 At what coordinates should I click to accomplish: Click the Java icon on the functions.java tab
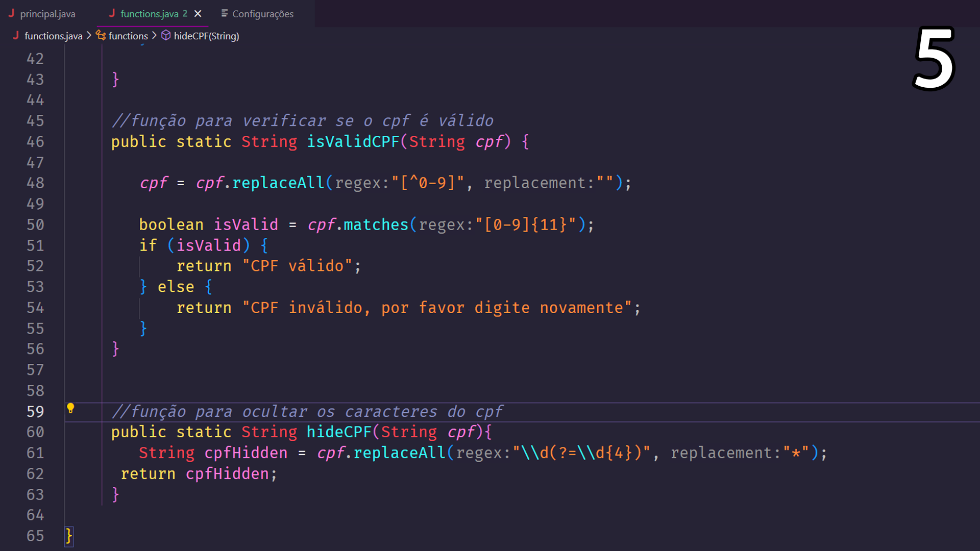(112, 13)
